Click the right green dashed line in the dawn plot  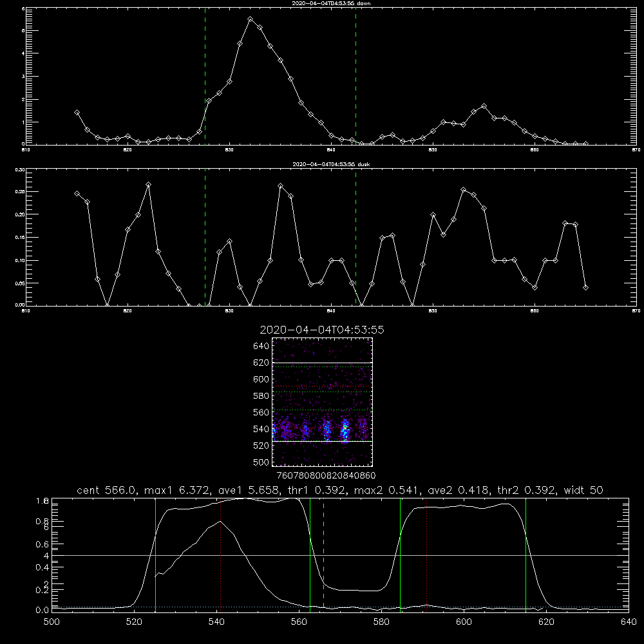tap(355, 76)
